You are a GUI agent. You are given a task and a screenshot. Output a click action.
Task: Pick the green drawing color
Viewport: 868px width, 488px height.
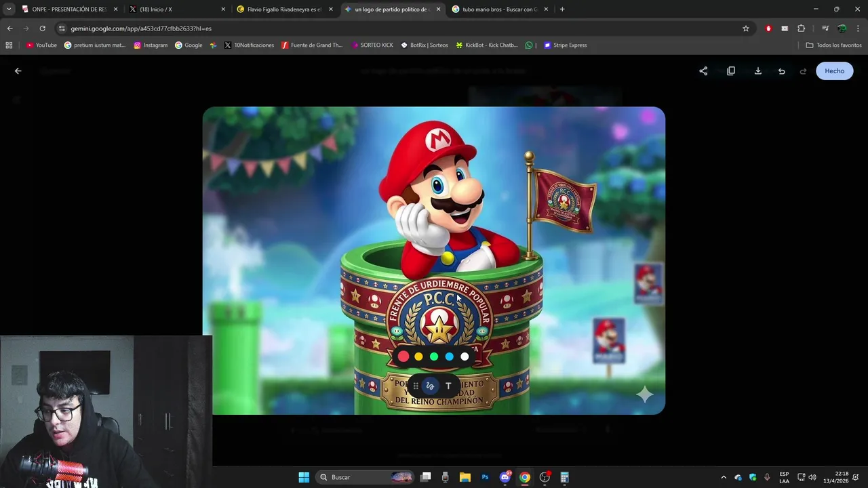434,357
